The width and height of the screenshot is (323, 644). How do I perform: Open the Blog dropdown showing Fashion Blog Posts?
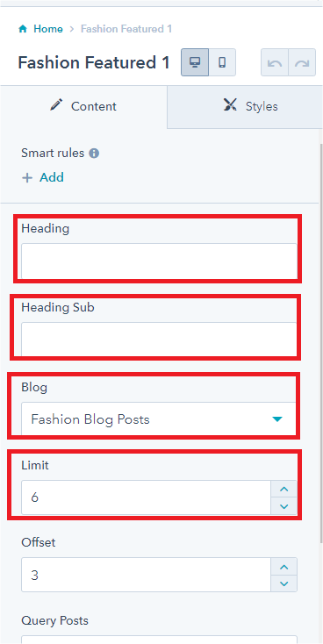tap(160, 419)
